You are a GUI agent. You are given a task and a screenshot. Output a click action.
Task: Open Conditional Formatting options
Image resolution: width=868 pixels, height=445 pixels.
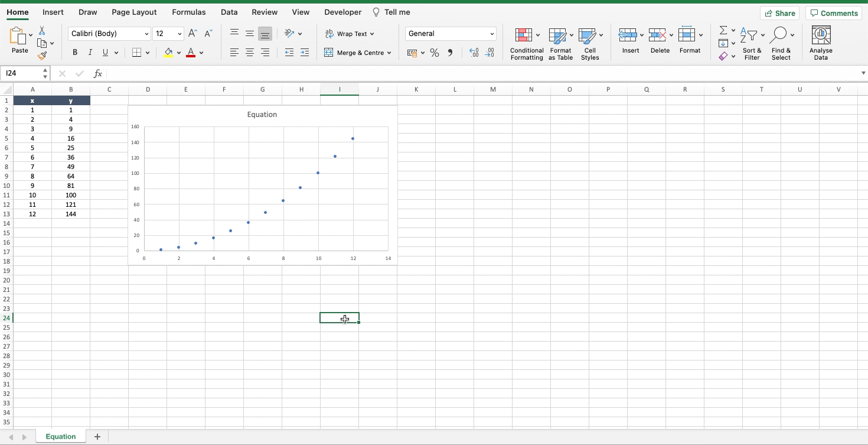[x=526, y=41]
